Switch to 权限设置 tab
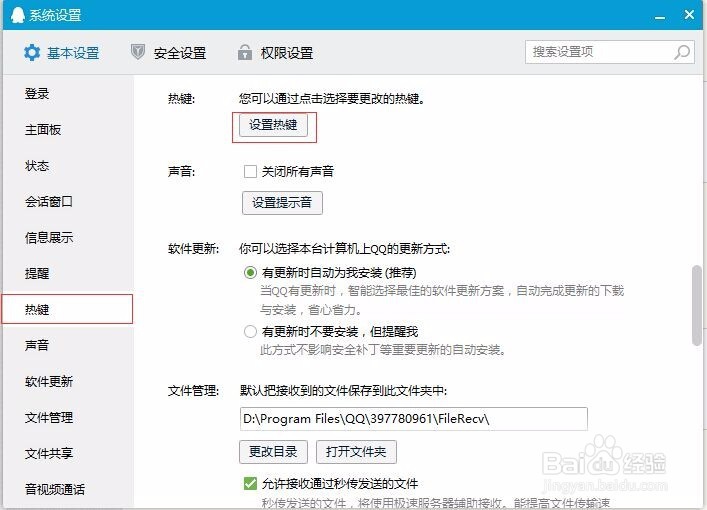 pyautogui.click(x=275, y=53)
